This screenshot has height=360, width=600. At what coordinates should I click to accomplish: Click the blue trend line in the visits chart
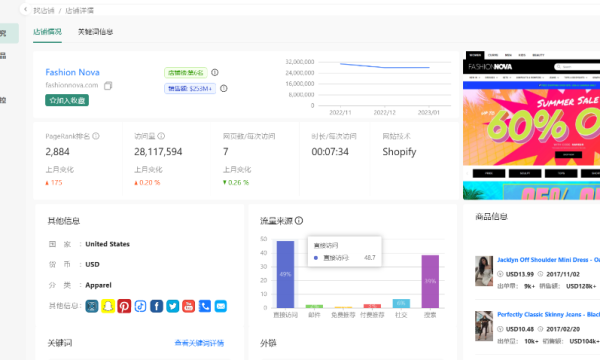[385, 67]
